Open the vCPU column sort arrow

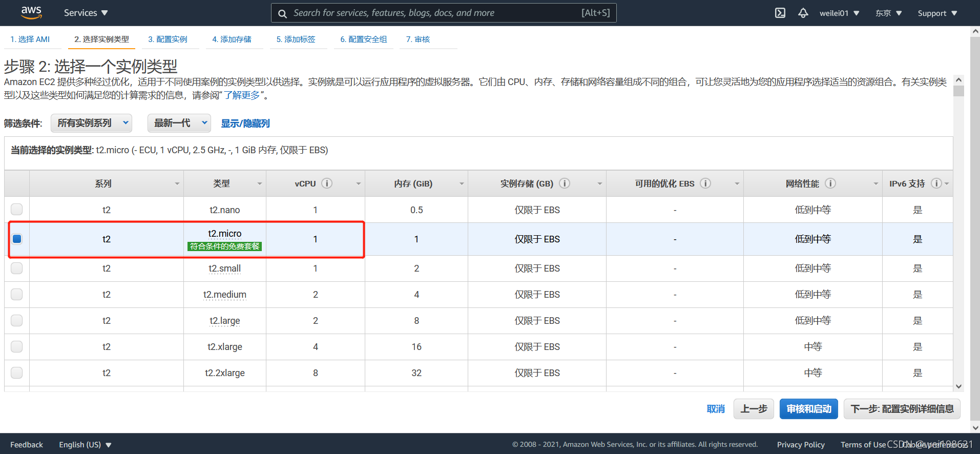(358, 184)
